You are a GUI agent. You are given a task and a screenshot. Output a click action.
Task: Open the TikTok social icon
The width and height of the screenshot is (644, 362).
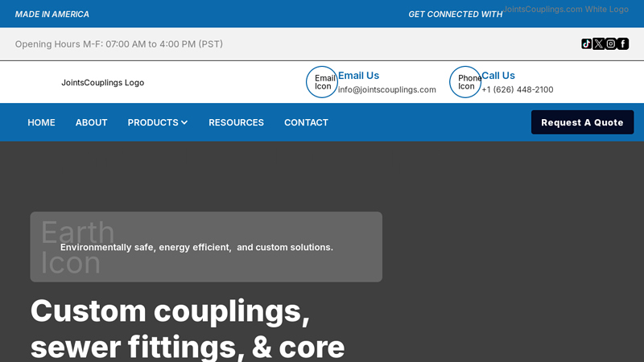(586, 44)
